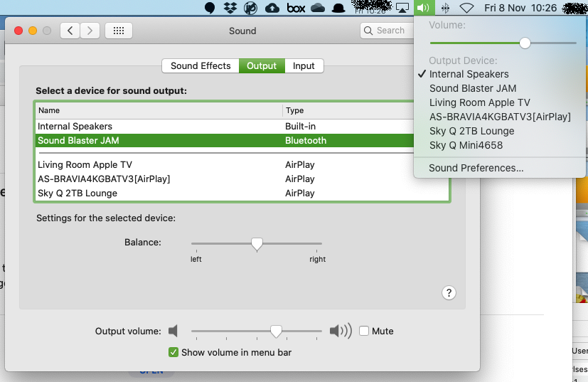Screen dimensions: 588x382
Task: Click the Dropbox menu bar icon
Action: click(x=230, y=8)
